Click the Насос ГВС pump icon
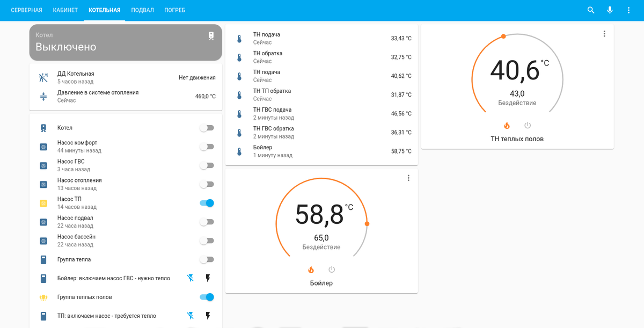 (43, 165)
